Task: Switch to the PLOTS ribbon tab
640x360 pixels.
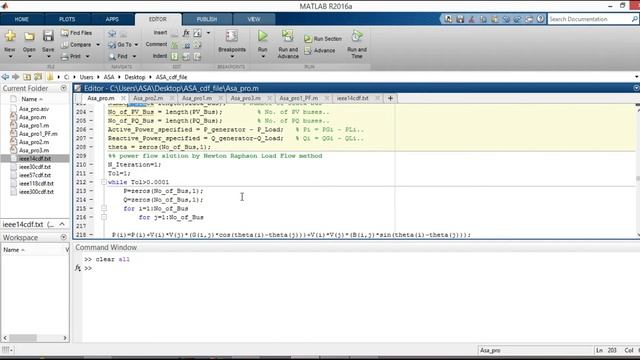Action: click(x=67, y=19)
